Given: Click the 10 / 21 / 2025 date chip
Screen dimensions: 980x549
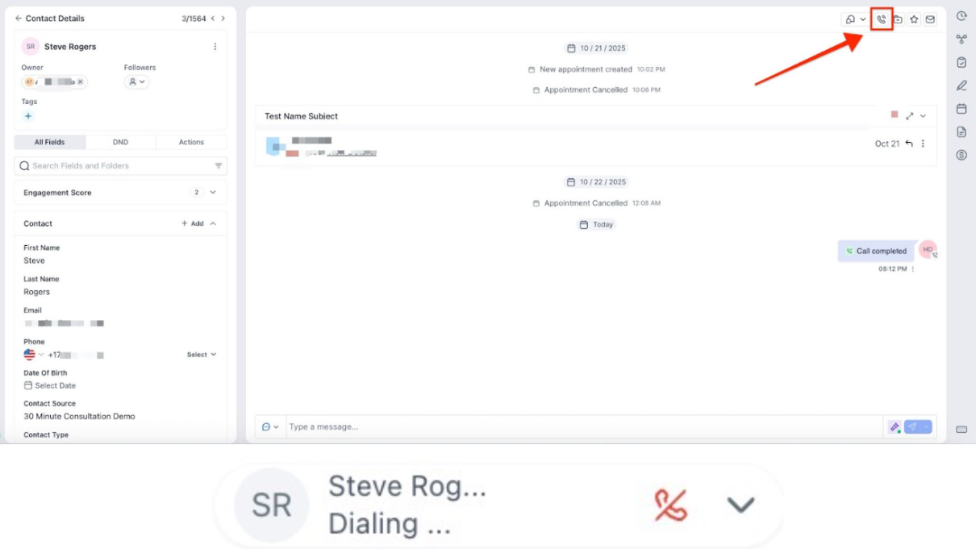Looking at the screenshot, I should 596,48.
